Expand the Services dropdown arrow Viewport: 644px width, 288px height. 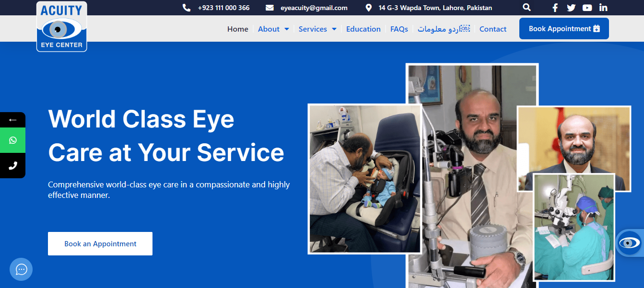pos(334,29)
